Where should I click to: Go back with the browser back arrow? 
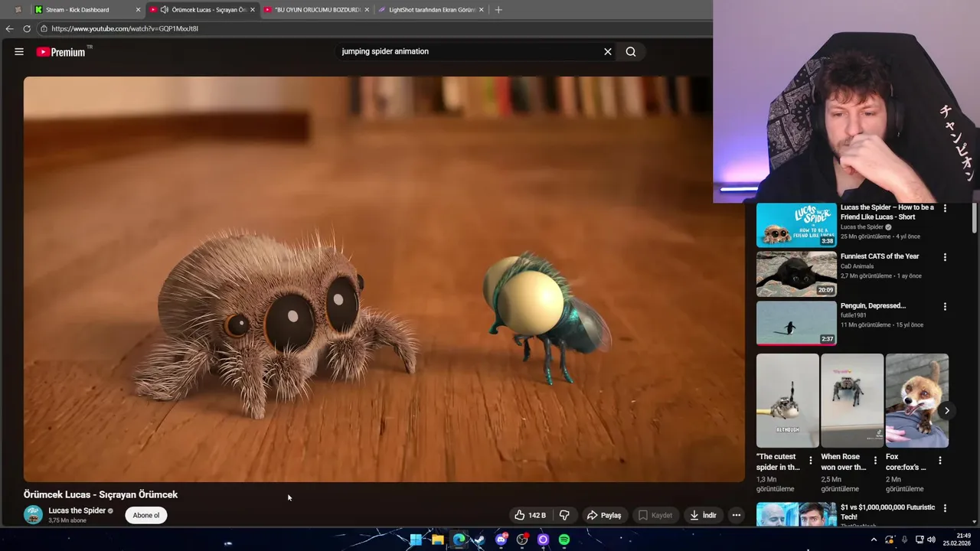coord(9,28)
